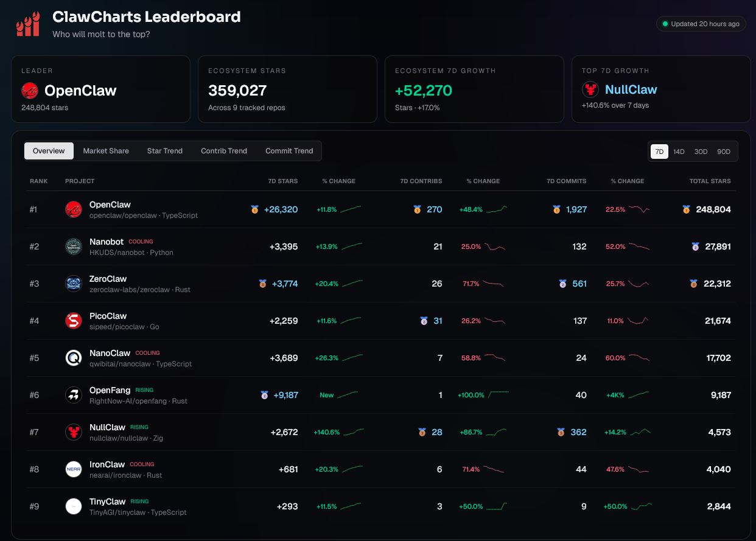Click the OpenClaw red project icon in row #1
The height and width of the screenshot is (541, 756).
click(74, 209)
